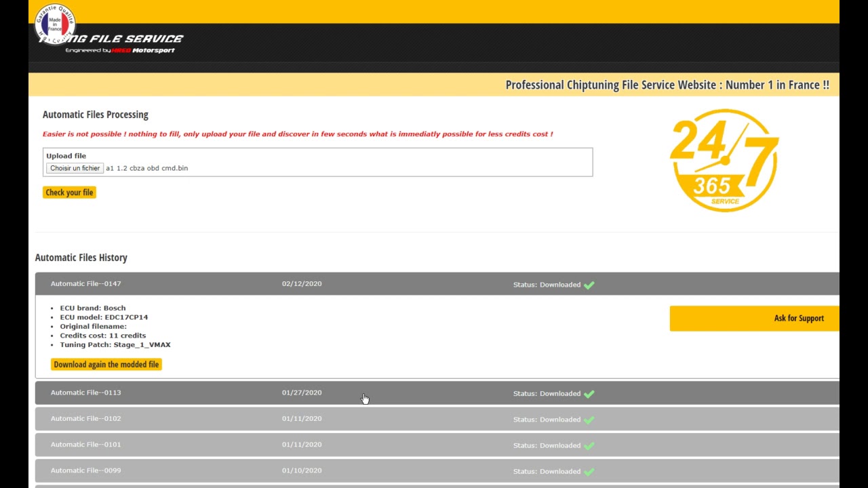
Task: Expand the Automatic File--0101 row
Action: [437, 445]
